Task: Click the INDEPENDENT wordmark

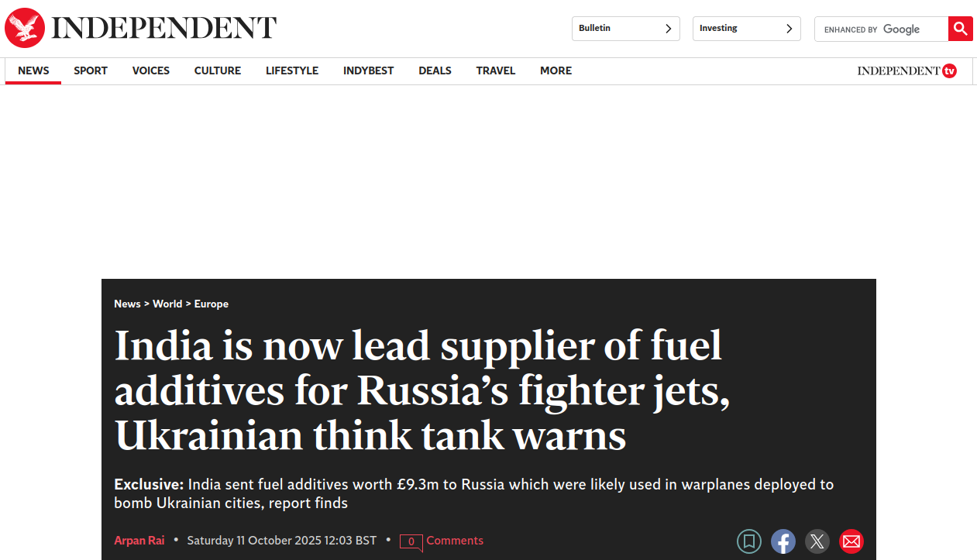Action: pyautogui.click(x=163, y=28)
